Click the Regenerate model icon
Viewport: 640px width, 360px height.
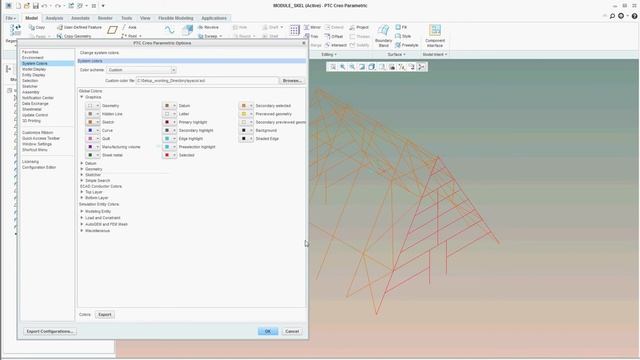[15, 30]
